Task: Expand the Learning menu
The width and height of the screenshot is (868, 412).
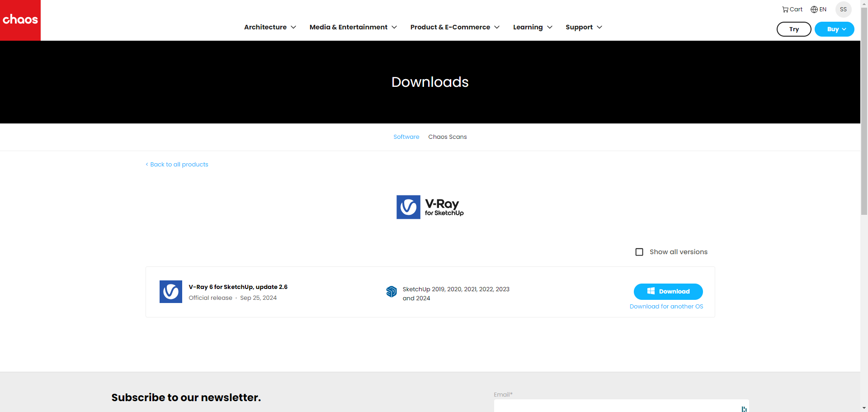Action: pyautogui.click(x=533, y=27)
